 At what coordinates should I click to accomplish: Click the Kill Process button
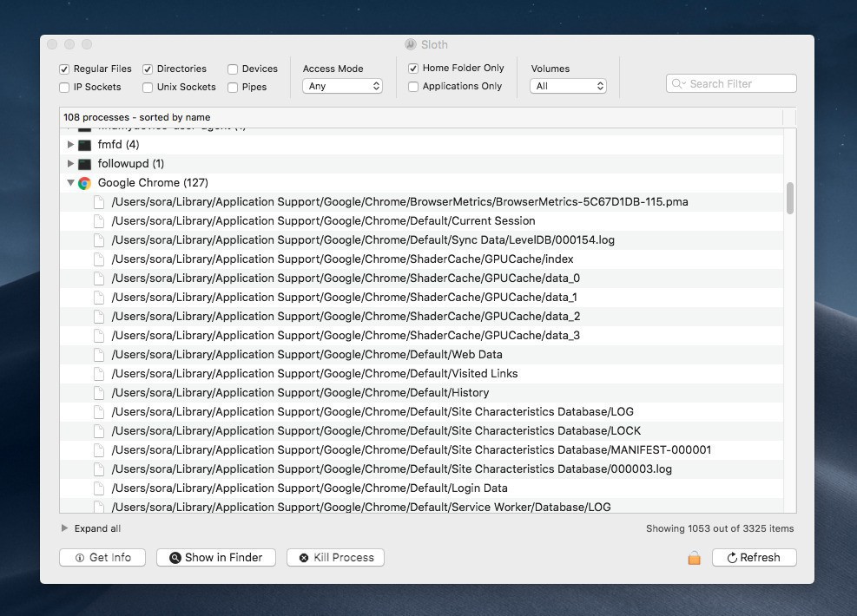[335, 558]
